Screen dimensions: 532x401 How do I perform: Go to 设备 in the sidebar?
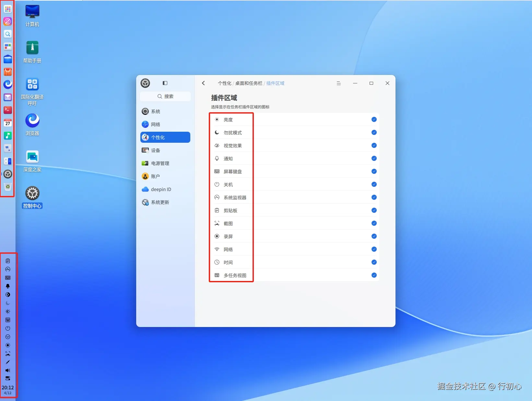[165, 150]
